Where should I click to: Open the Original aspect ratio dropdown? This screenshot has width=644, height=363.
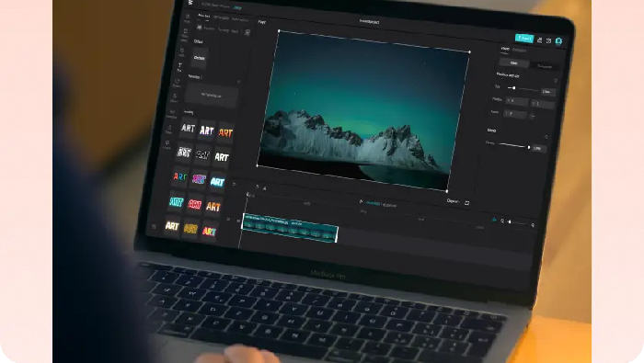pyautogui.click(x=453, y=201)
